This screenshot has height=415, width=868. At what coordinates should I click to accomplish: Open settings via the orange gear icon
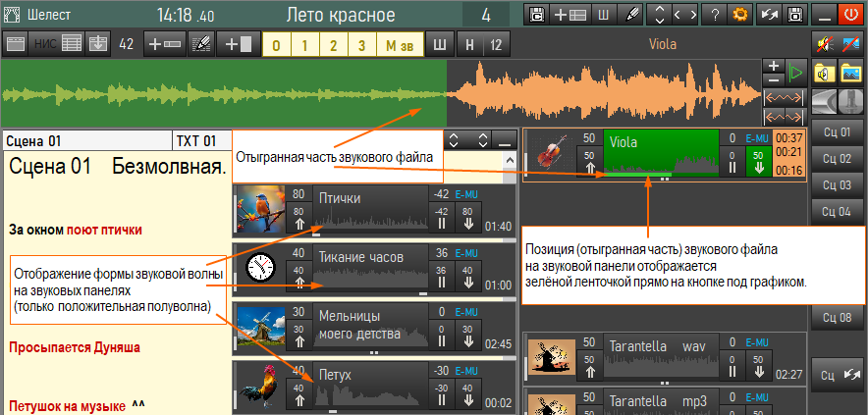point(739,15)
